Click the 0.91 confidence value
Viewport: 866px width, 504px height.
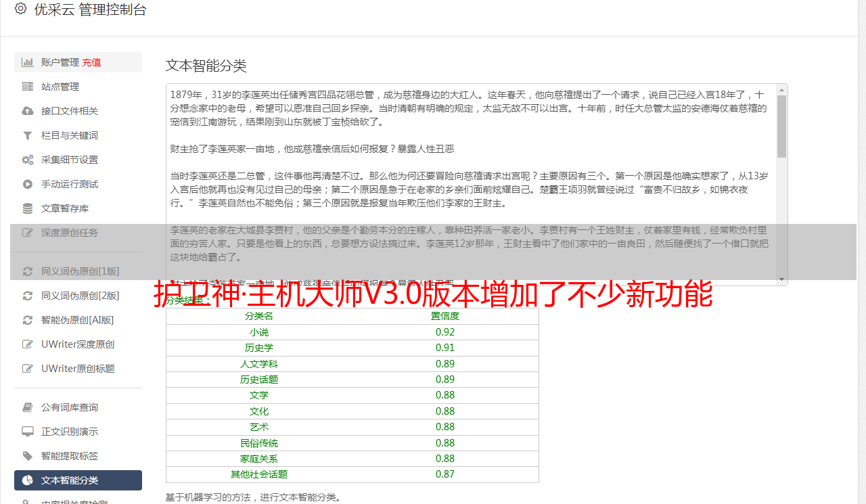(x=445, y=348)
